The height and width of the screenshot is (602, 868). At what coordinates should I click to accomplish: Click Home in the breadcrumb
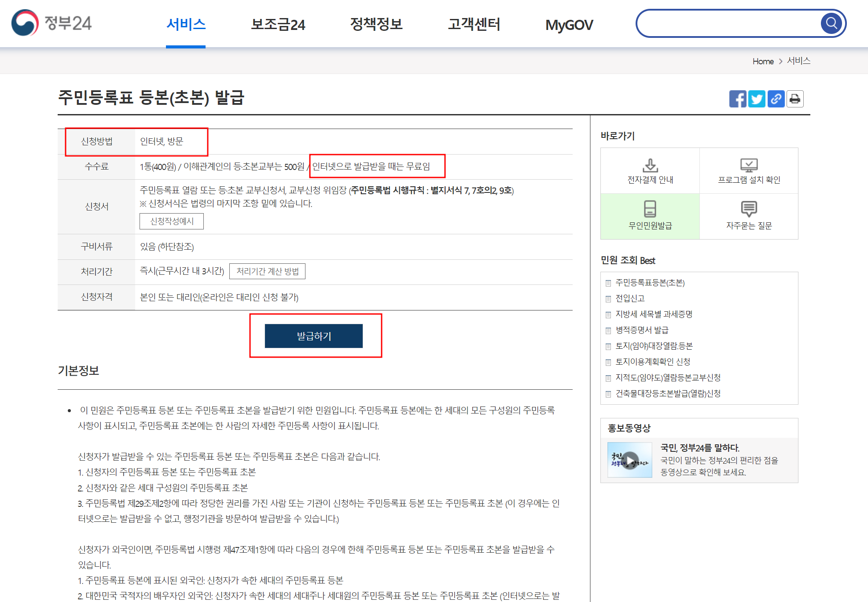pos(763,61)
